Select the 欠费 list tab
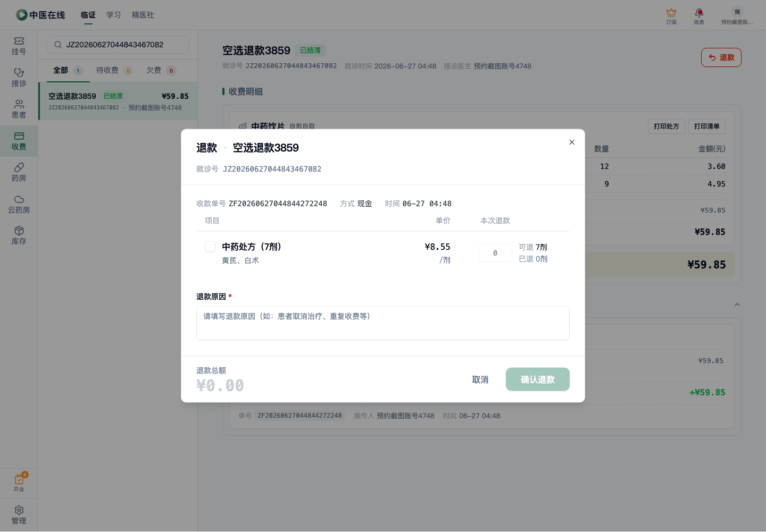Screen dimensions: 766x532 click(161, 70)
